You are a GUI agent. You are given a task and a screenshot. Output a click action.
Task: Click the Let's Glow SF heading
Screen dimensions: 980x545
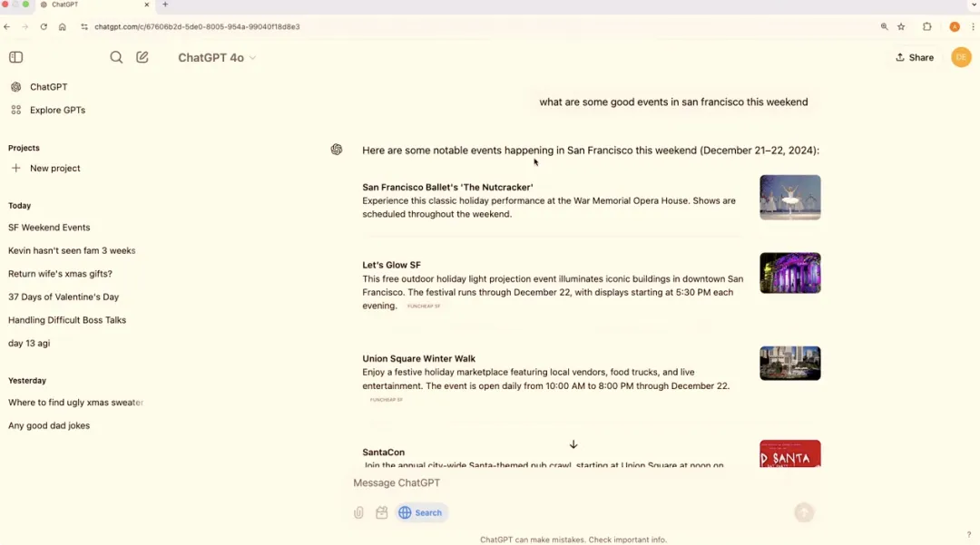(x=391, y=265)
